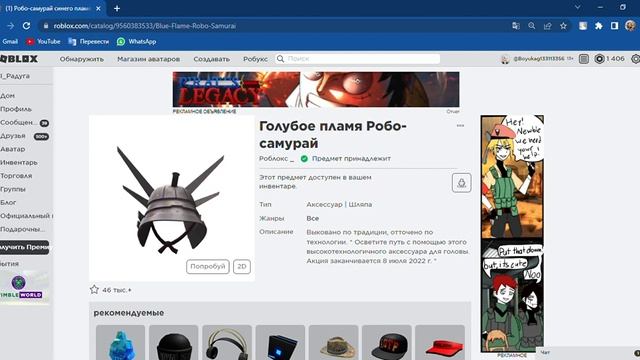
Task: Open Дом in the sidebar
Action: (8, 96)
